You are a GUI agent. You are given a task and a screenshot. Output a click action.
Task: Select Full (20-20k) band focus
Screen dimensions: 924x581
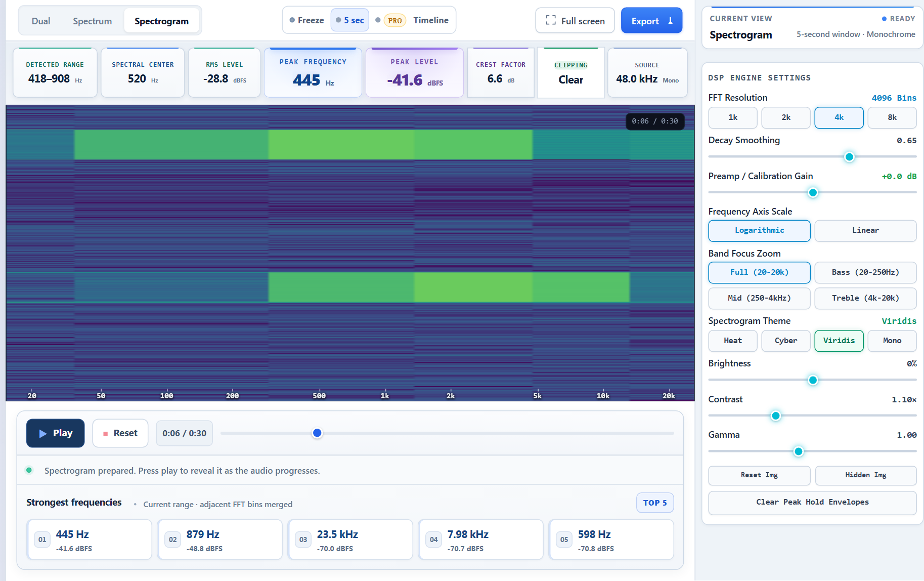point(759,273)
